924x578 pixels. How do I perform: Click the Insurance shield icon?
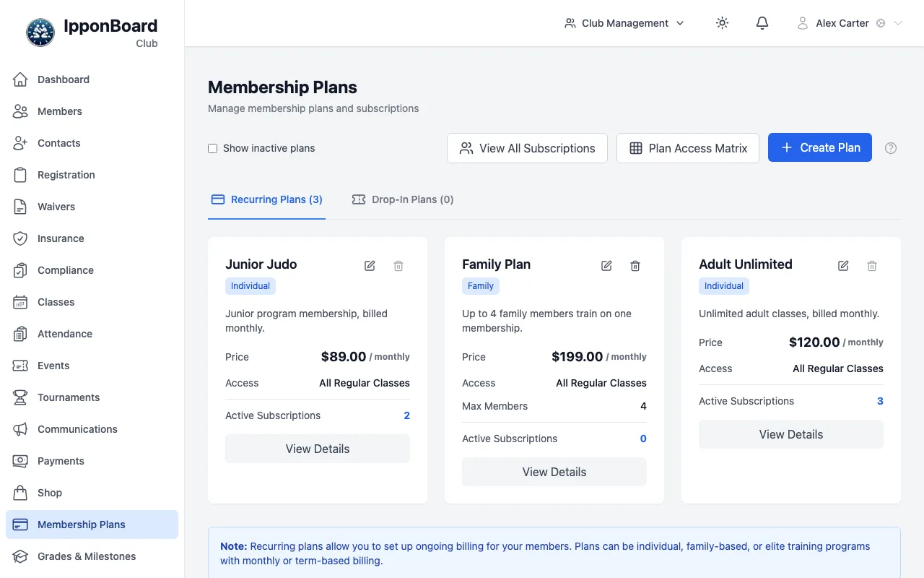pyautogui.click(x=20, y=238)
